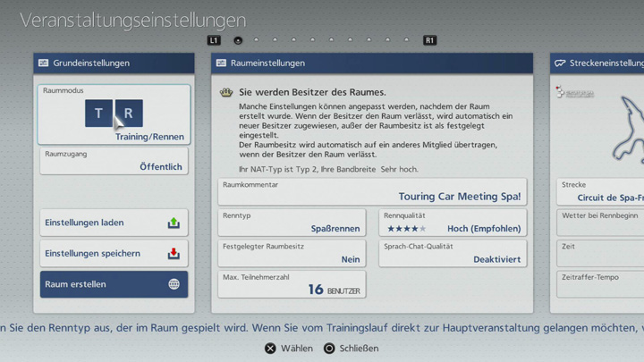644x362 pixels.
Task: Select the Raummodus Training/Rennen tile
Action: tap(114, 114)
